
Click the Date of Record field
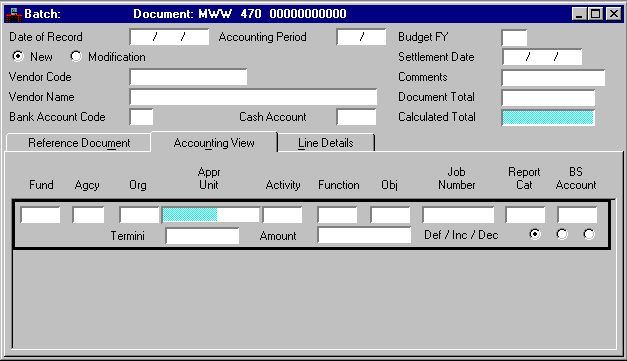[169, 37]
